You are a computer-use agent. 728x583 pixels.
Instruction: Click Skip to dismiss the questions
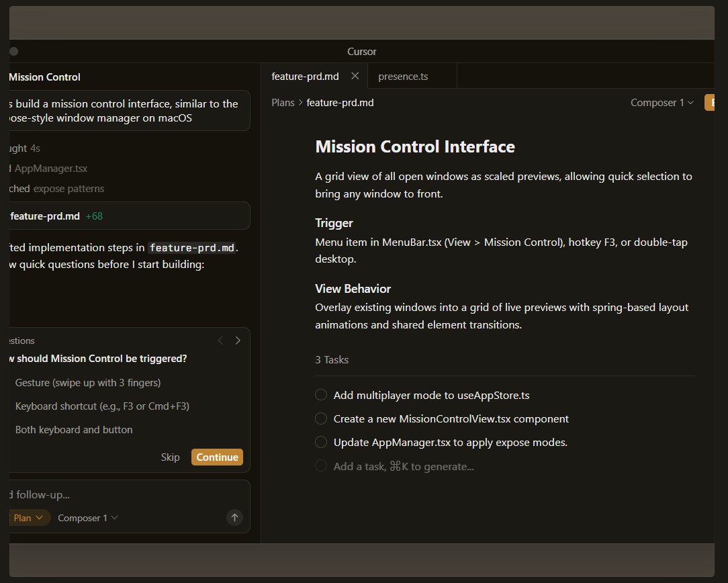coord(170,457)
